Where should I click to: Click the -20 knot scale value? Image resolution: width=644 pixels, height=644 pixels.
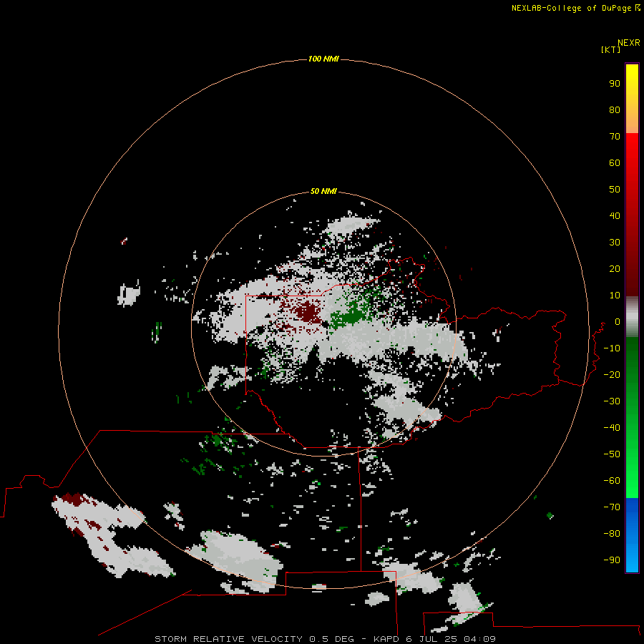pyautogui.click(x=612, y=375)
